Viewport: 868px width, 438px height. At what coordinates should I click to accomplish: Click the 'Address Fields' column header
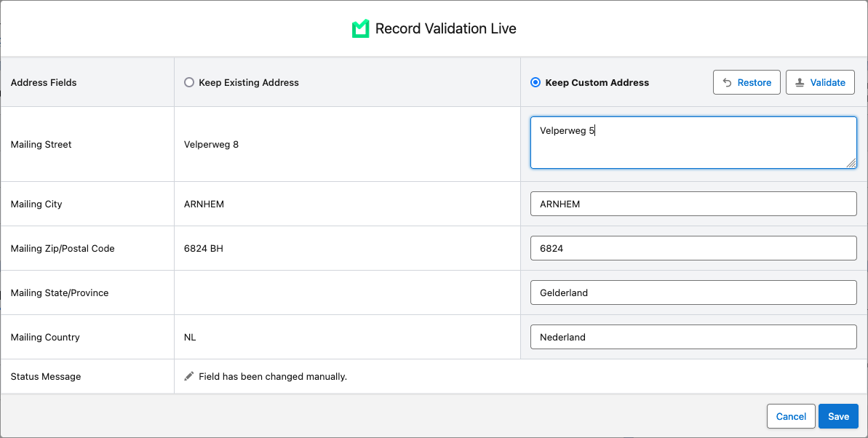[x=44, y=82]
